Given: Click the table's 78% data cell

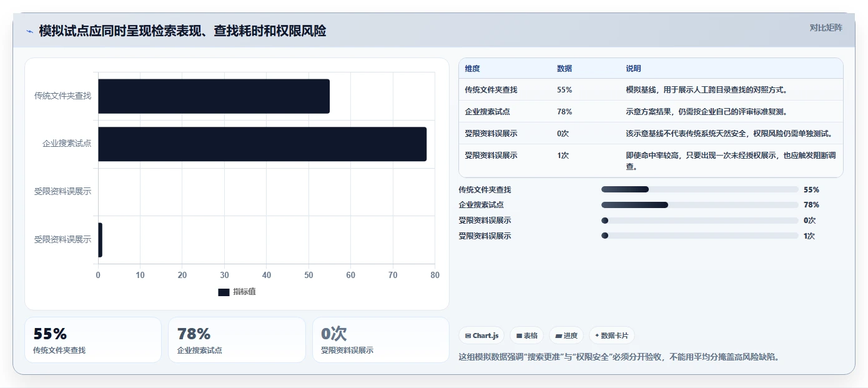Looking at the screenshot, I should tap(565, 112).
